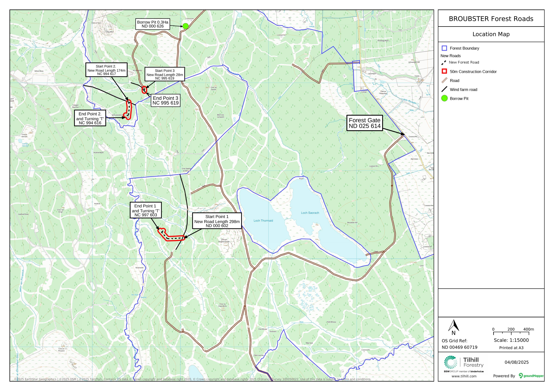Image resolution: width=555 pixels, height=392 pixels.
Task: Click the Start Point 1 New Road Length 298m label
Action: [x=217, y=221]
